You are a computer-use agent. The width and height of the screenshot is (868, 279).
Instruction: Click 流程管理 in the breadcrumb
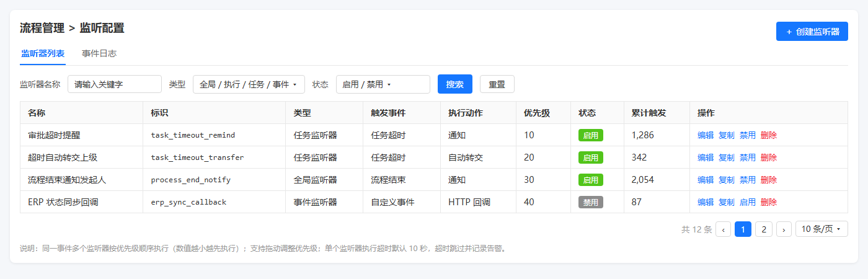pos(42,28)
